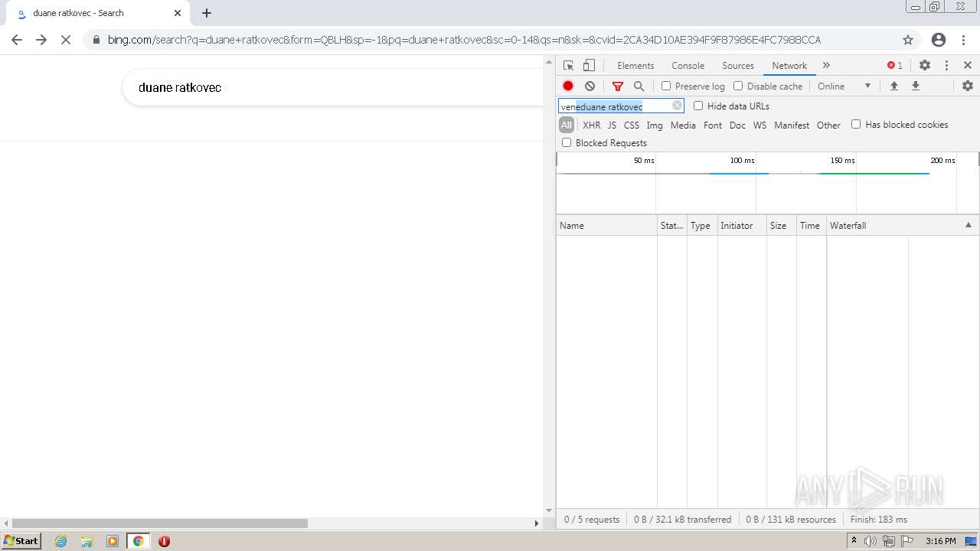Viewport: 980px width, 551px height.
Task: Switch to the Console tab
Action: (688, 66)
